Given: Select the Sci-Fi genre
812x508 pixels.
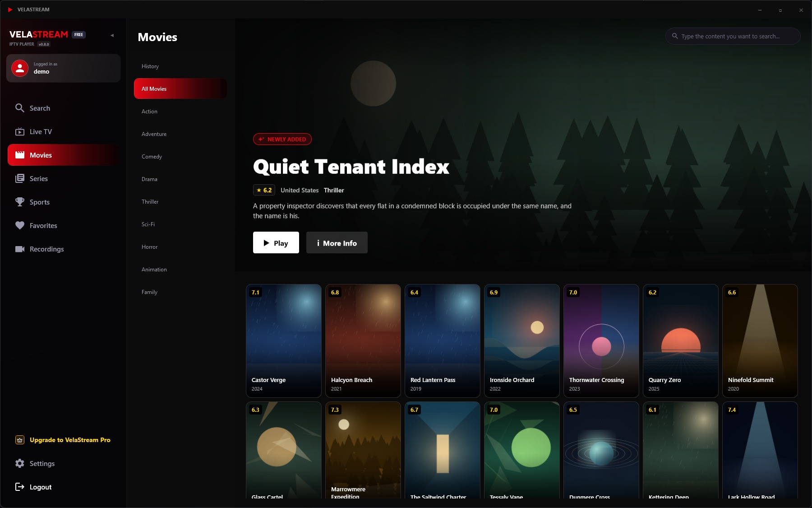Looking at the screenshot, I should pyautogui.click(x=180, y=224).
